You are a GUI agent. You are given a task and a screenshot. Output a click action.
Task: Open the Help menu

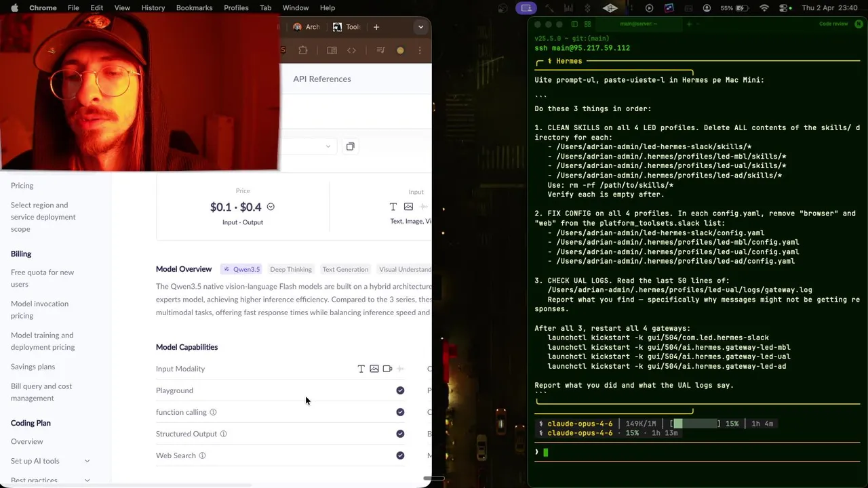(x=328, y=8)
